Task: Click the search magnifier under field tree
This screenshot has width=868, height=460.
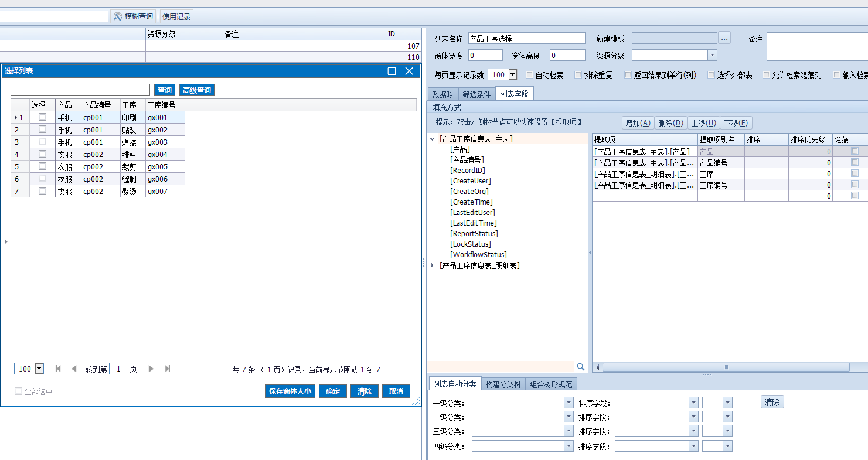Action: pos(580,367)
